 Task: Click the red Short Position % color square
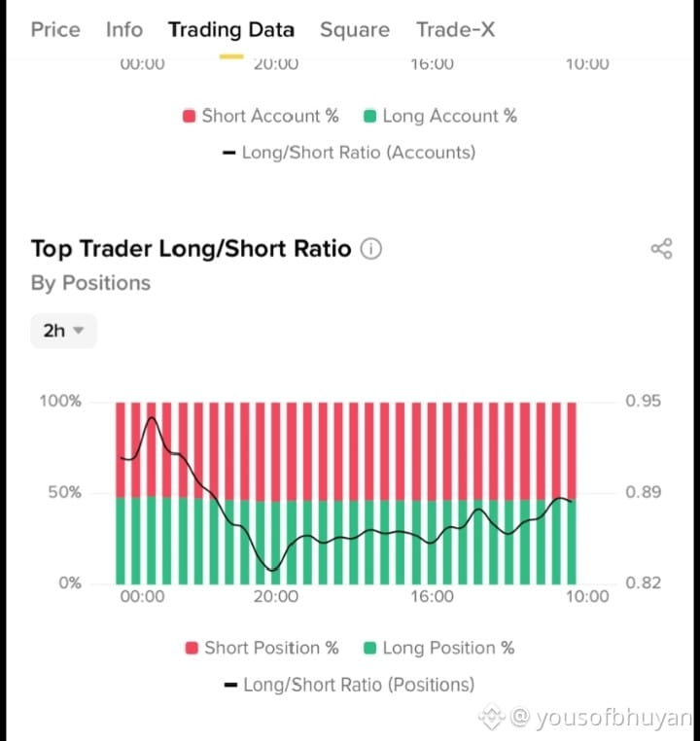click(192, 648)
